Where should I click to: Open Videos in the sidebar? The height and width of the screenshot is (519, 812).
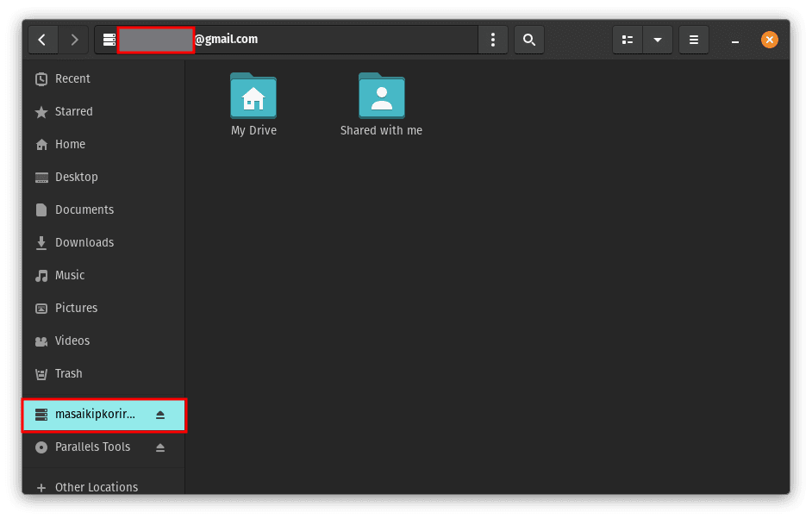103,341
